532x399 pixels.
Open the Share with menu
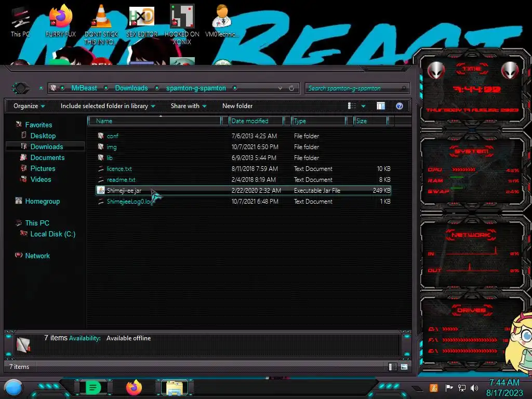coord(189,106)
